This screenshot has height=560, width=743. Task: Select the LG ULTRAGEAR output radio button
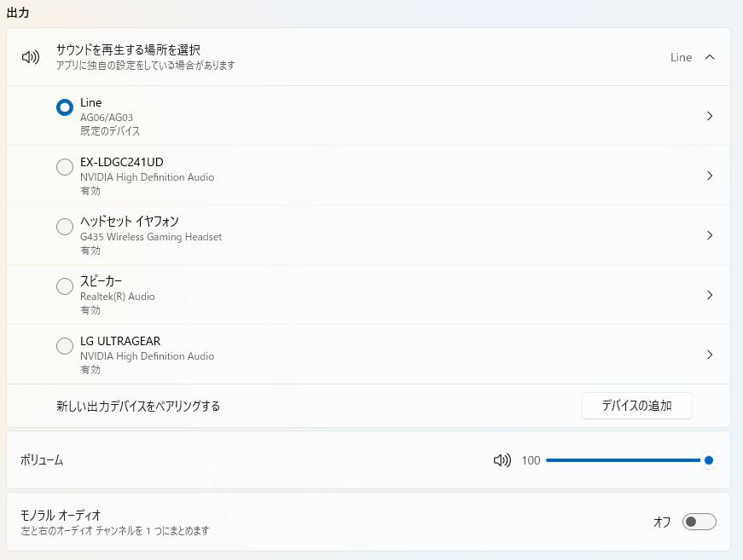click(64, 346)
